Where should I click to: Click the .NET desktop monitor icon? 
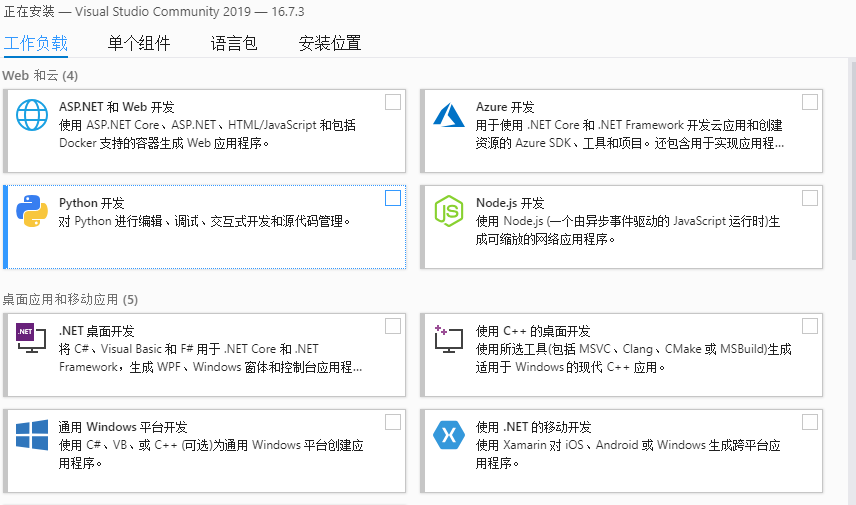click(31, 338)
